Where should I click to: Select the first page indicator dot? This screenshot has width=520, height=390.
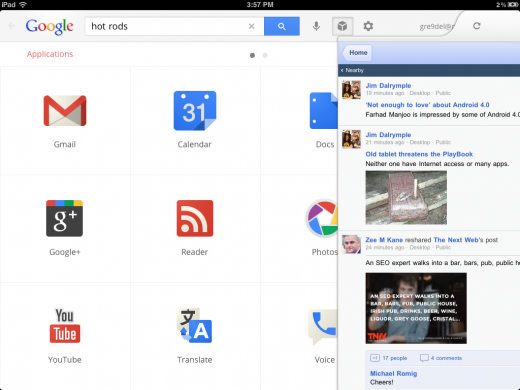[252, 55]
